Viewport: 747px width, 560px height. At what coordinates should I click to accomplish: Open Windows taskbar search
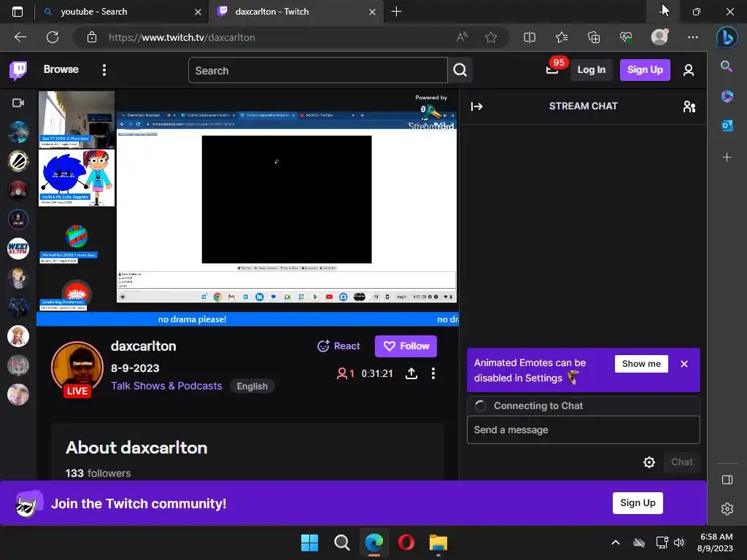[x=342, y=542]
